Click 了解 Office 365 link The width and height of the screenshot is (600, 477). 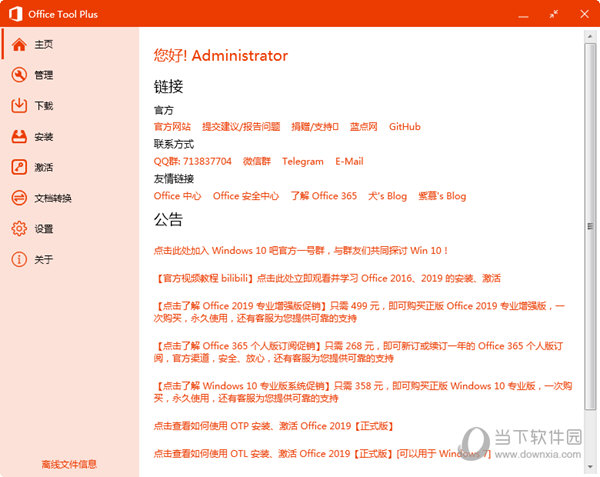pos(324,196)
